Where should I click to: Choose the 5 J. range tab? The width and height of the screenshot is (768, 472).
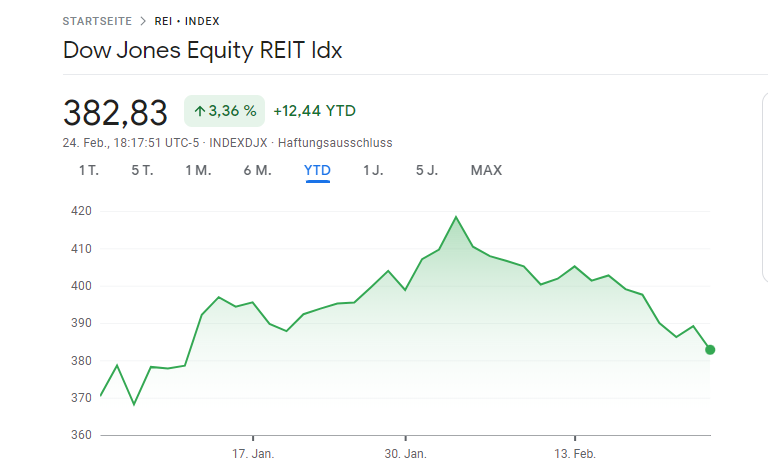pyautogui.click(x=427, y=170)
